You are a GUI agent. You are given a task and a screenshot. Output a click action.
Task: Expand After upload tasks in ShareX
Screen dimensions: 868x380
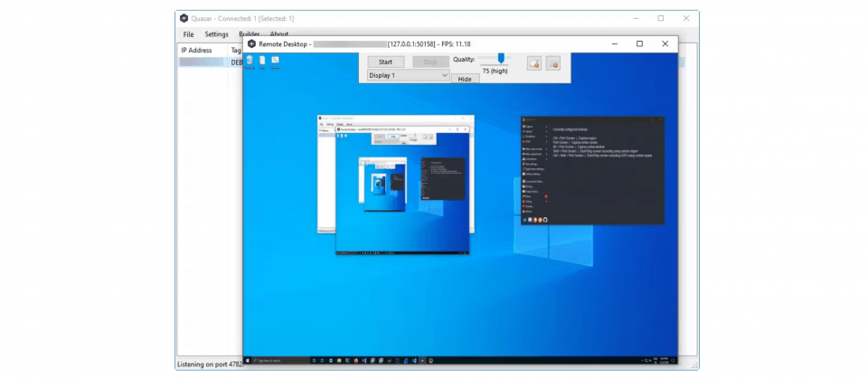(533, 154)
